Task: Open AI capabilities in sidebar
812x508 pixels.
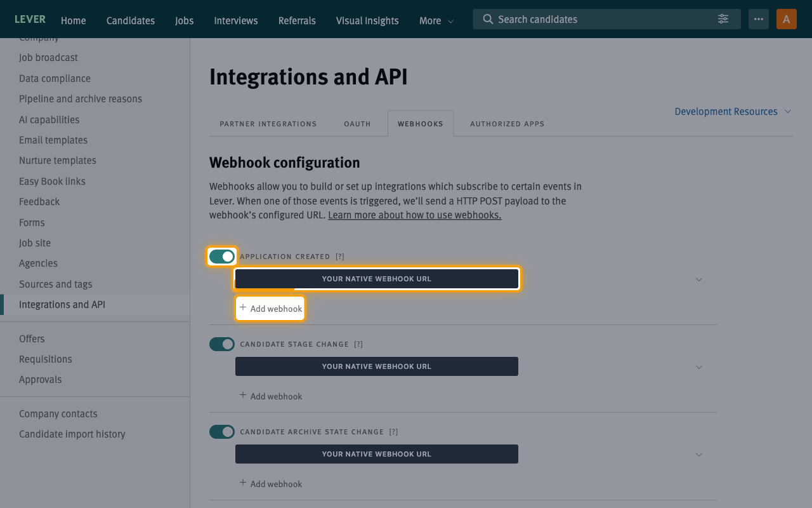Action: (49, 120)
